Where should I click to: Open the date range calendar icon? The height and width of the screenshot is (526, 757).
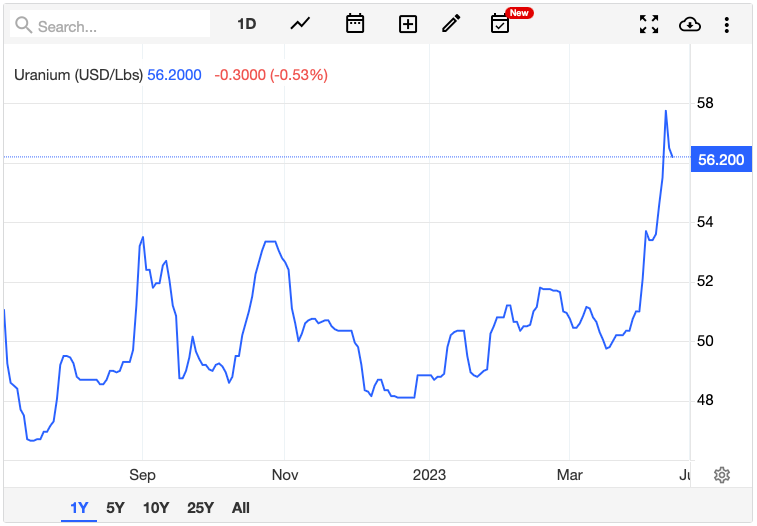click(355, 24)
